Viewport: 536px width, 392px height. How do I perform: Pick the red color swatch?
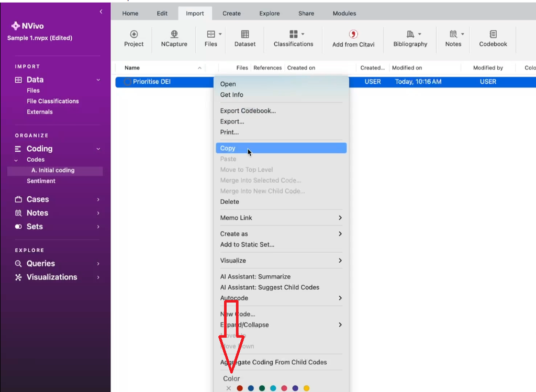tap(240, 388)
